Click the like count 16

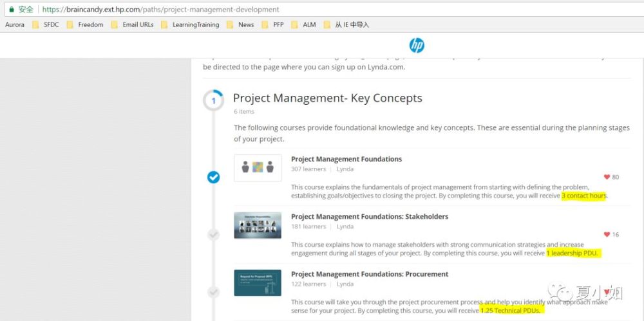click(x=615, y=235)
